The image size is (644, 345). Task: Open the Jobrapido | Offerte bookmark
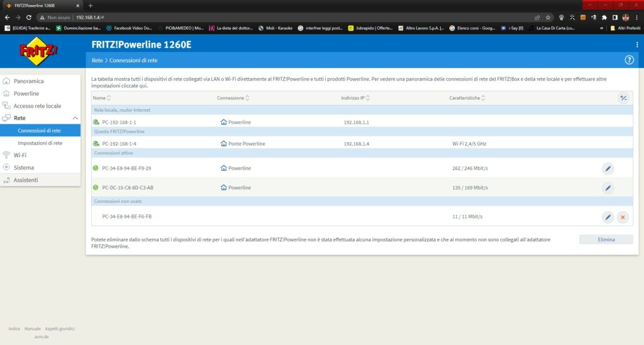pos(370,28)
